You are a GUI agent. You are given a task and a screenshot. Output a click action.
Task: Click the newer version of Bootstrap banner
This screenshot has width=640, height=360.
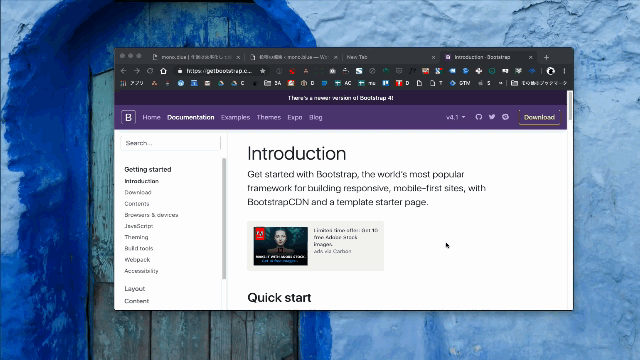tap(340, 98)
